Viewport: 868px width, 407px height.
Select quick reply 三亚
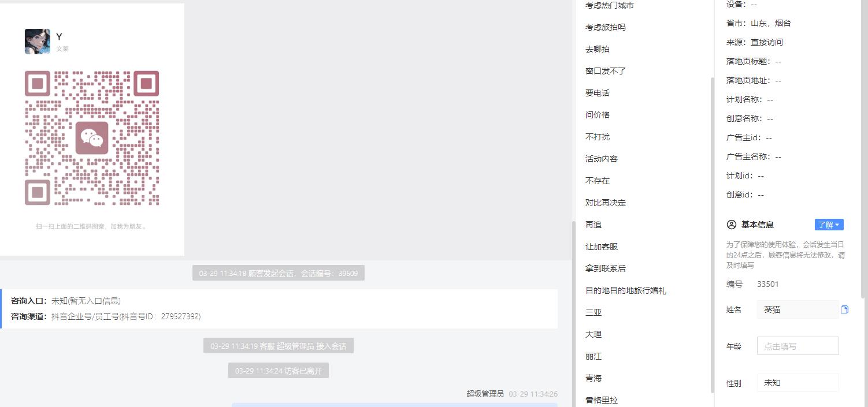(x=593, y=312)
